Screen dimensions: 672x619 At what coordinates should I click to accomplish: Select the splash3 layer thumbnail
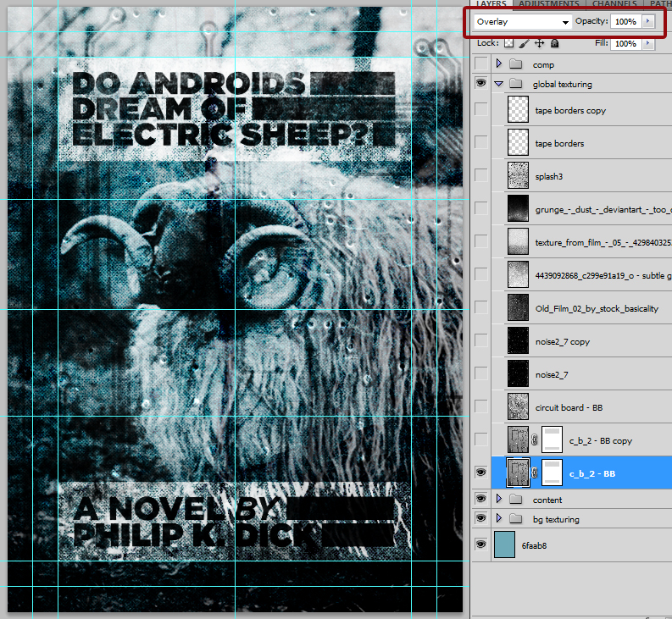click(x=518, y=175)
